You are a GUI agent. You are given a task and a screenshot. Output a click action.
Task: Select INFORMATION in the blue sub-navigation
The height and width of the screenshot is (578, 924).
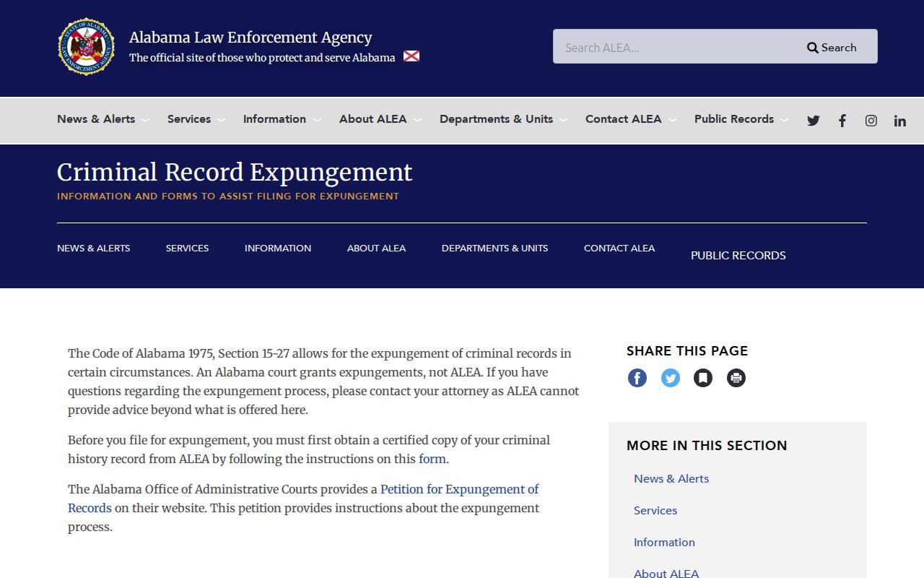[x=278, y=248]
